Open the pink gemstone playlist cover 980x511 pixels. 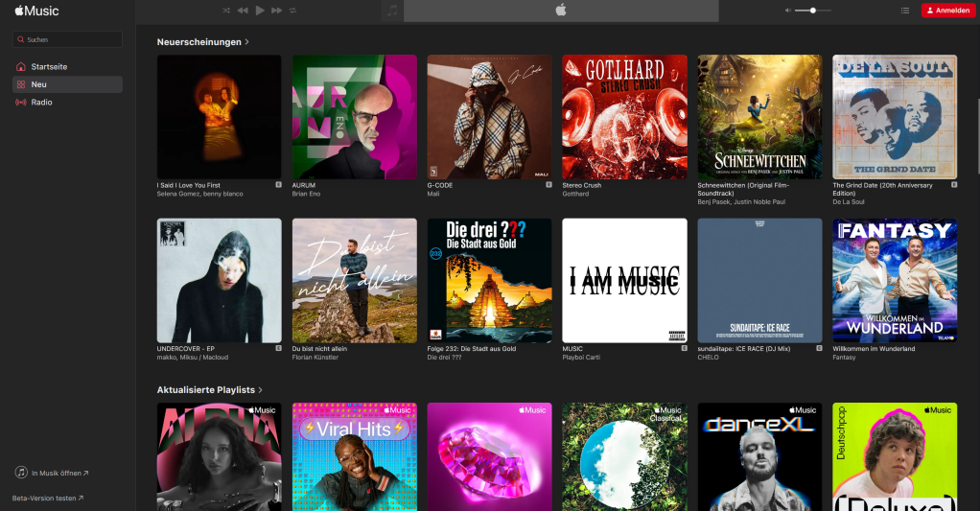pos(489,456)
